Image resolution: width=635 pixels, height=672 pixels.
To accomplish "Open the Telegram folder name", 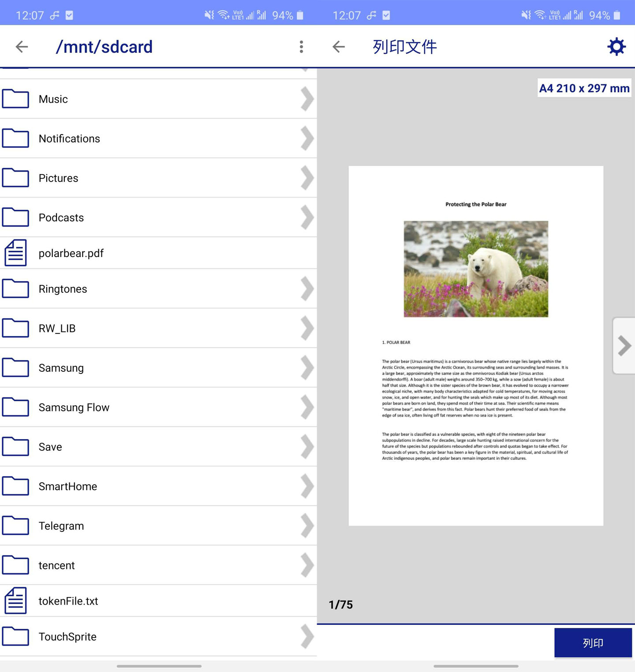I will click(x=61, y=526).
